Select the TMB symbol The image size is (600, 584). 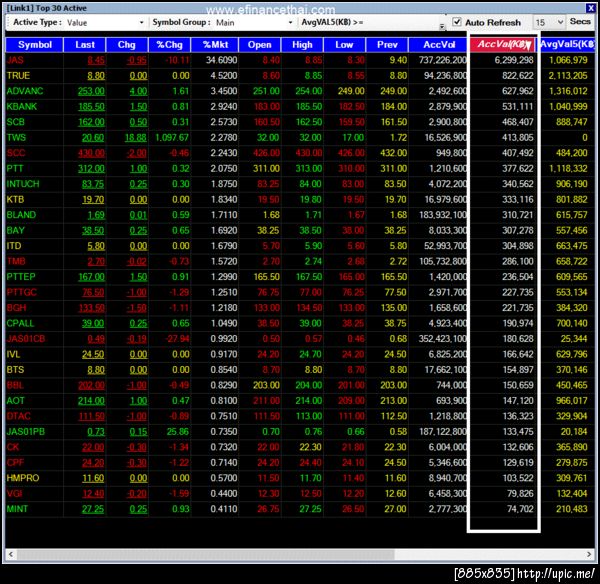pos(16,261)
